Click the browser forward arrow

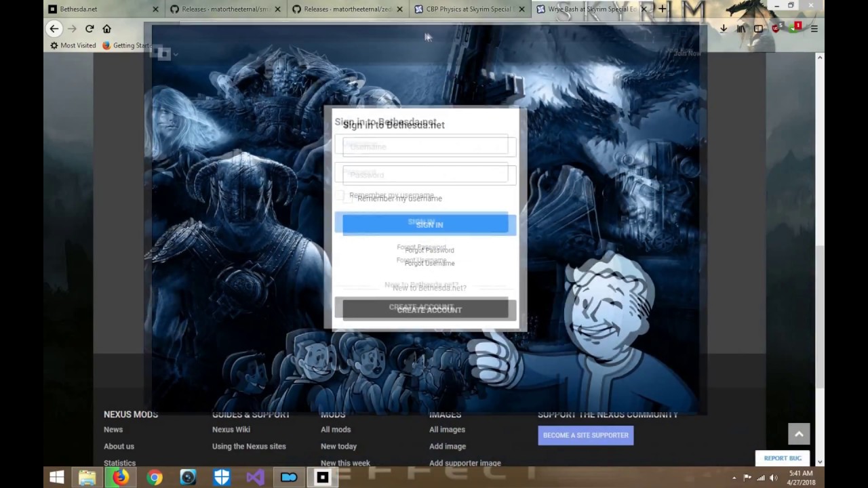tap(72, 28)
